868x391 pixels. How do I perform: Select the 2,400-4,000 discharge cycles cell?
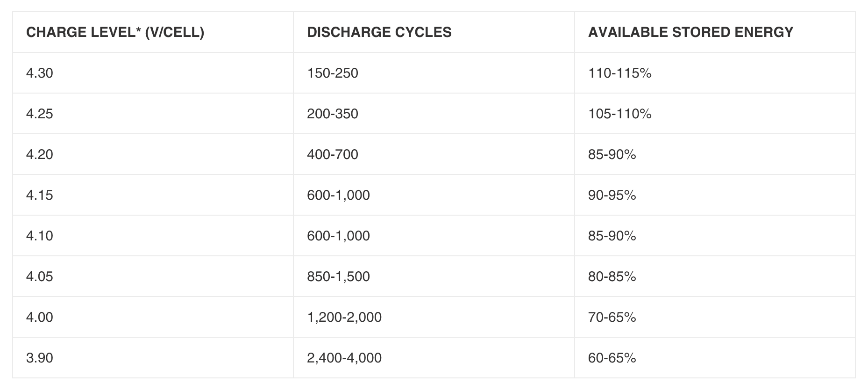coord(434,358)
